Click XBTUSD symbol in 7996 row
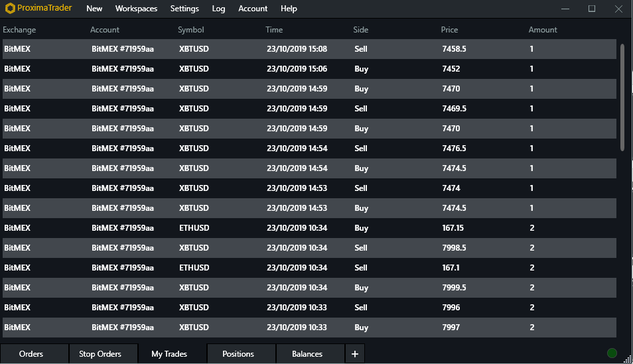633x364 pixels. click(194, 308)
